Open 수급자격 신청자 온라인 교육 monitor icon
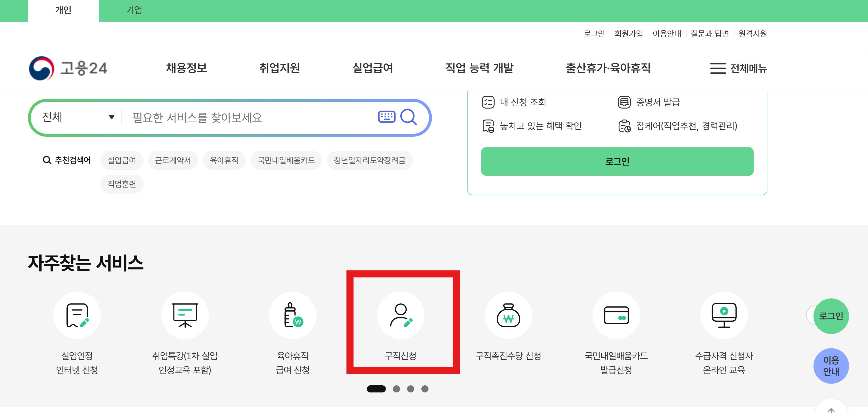Viewport: 868px width, 413px height. pyautogui.click(x=723, y=315)
